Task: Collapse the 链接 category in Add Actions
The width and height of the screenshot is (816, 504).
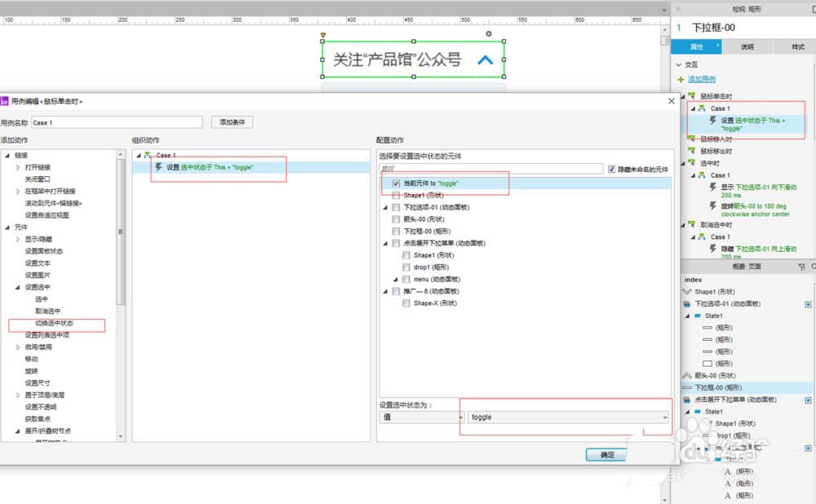Action: coord(7,155)
